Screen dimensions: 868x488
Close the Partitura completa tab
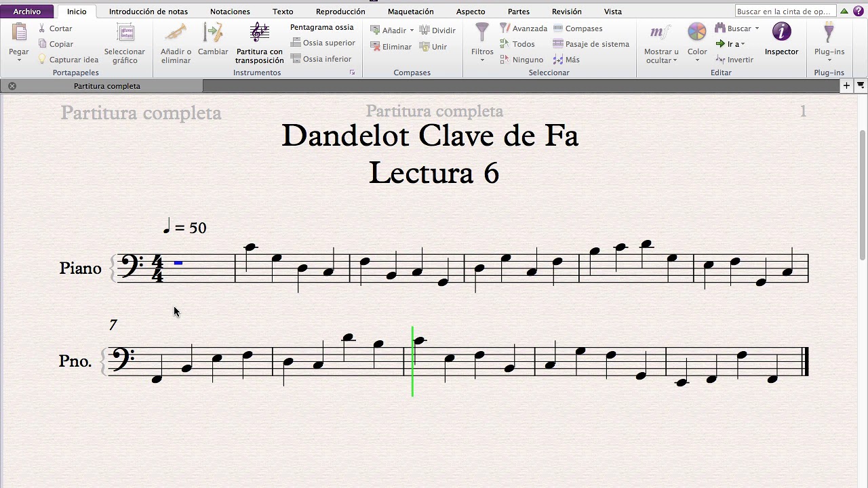(12, 86)
